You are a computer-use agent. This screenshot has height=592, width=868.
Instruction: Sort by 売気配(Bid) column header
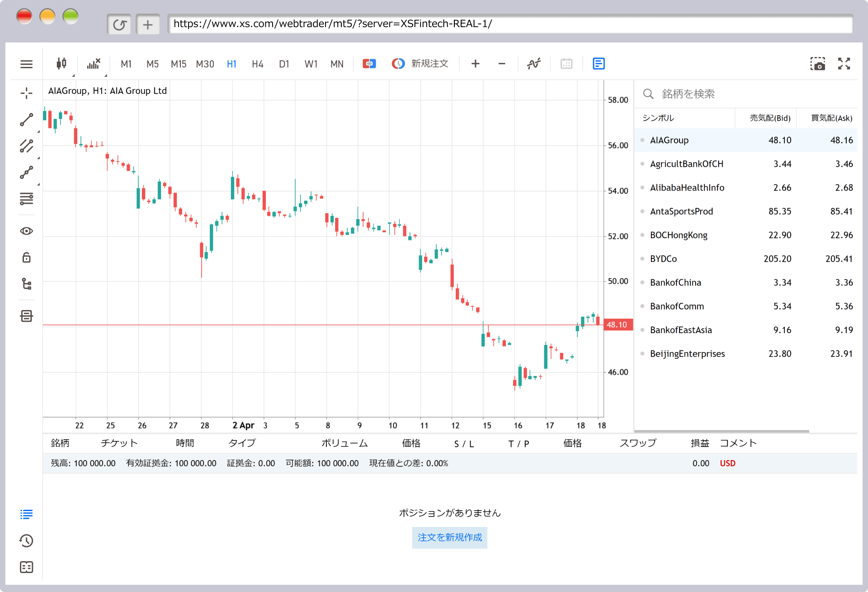770,118
